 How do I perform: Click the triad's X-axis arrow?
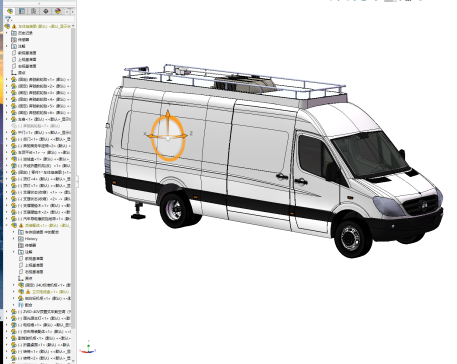[149, 136]
